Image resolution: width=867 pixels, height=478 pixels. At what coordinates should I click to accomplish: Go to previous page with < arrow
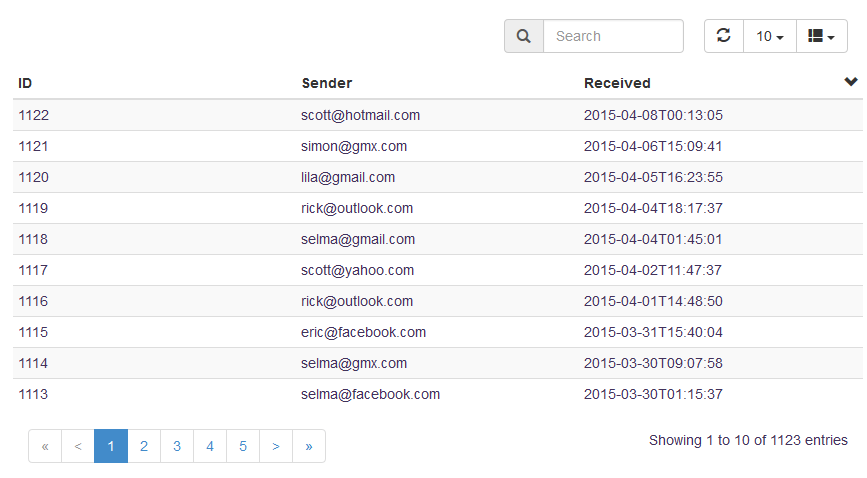point(78,446)
